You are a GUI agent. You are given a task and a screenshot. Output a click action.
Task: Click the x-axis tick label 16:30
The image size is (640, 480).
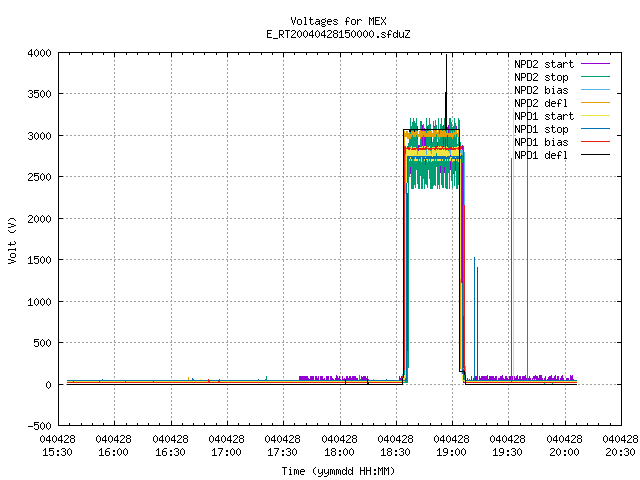coord(170,453)
